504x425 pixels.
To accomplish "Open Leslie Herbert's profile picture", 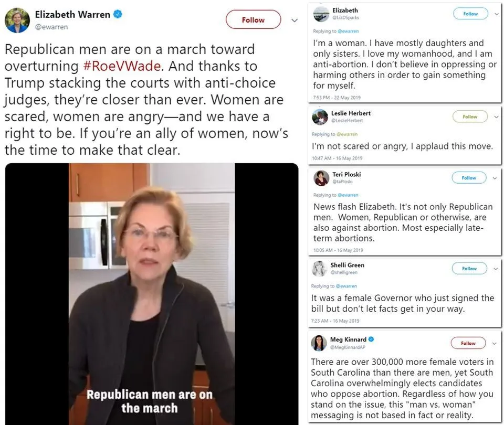I will tap(320, 117).
